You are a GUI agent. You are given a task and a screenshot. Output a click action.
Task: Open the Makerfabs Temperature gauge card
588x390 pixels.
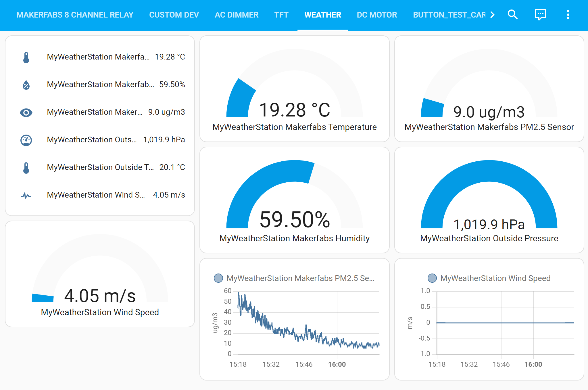click(295, 89)
